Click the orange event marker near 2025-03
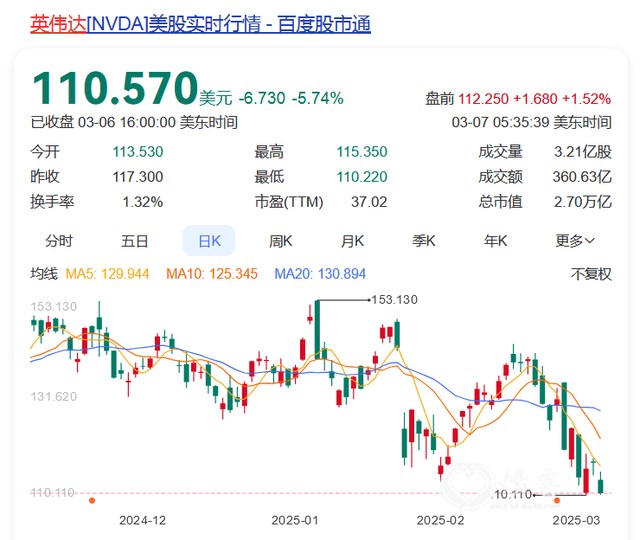The height and width of the screenshot is (540, 640). tap(557, 500)
